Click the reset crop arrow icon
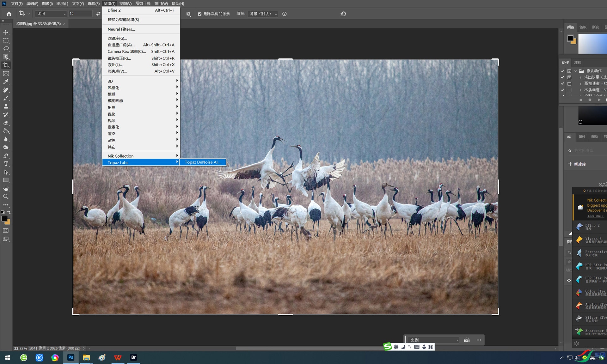 pos(343,14)
